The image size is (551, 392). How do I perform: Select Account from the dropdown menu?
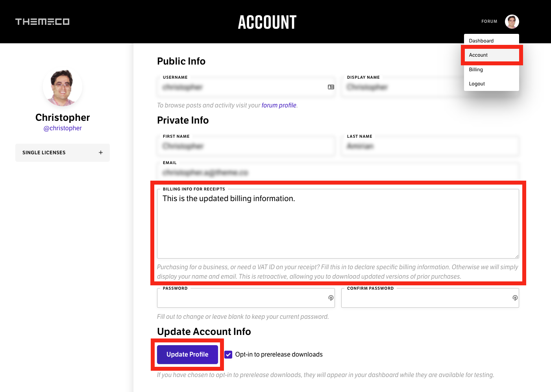click(x=478, y=55)
